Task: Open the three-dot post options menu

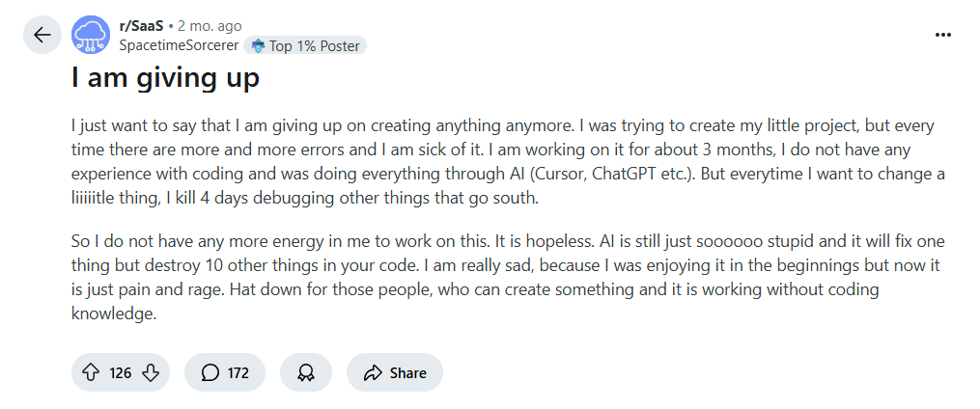Action: tap(943, 35)
